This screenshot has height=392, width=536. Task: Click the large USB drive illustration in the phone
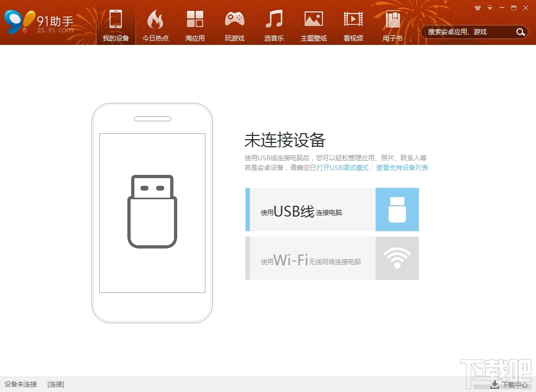pos(152,211)
